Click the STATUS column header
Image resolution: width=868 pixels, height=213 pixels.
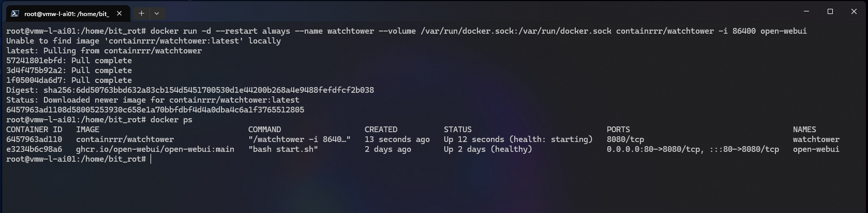tap(457, 130)
